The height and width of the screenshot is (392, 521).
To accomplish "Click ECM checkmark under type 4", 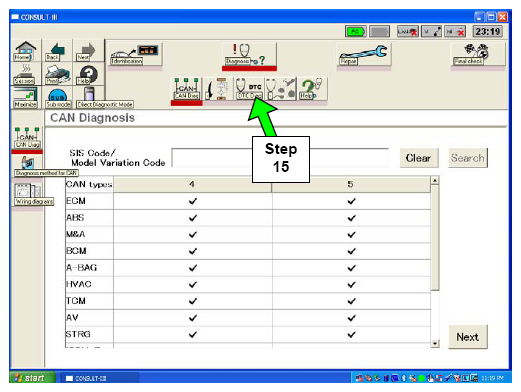I will pos(193,201).
